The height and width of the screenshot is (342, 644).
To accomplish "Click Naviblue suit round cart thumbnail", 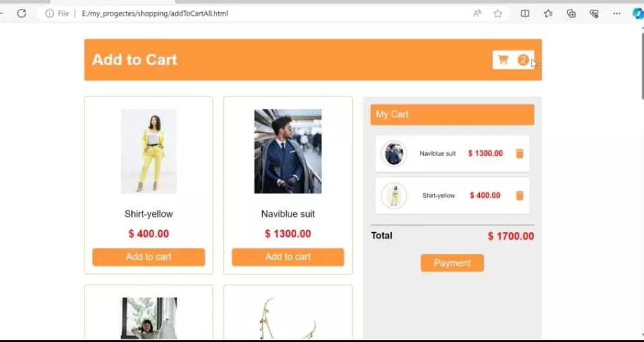I will point(394,153).
